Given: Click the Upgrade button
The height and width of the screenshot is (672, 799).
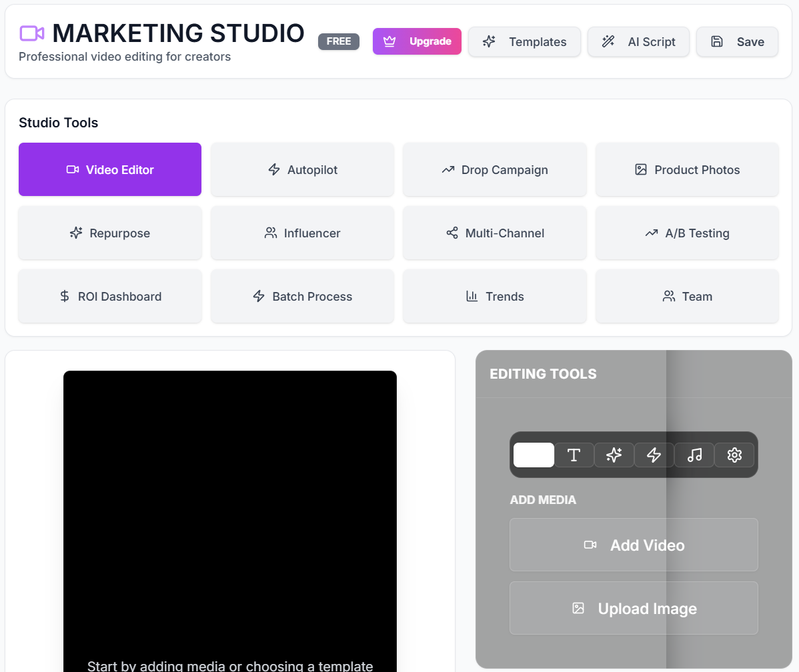Looking at the screenshot, I should click(417, 41).
